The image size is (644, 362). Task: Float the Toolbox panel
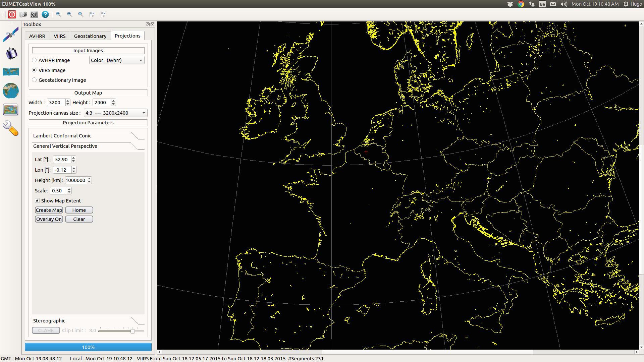coord(148,24)
